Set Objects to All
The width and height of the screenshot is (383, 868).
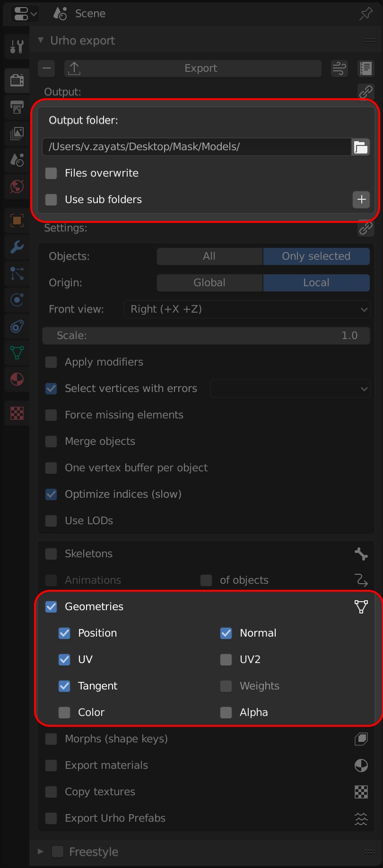coord(209,256)
